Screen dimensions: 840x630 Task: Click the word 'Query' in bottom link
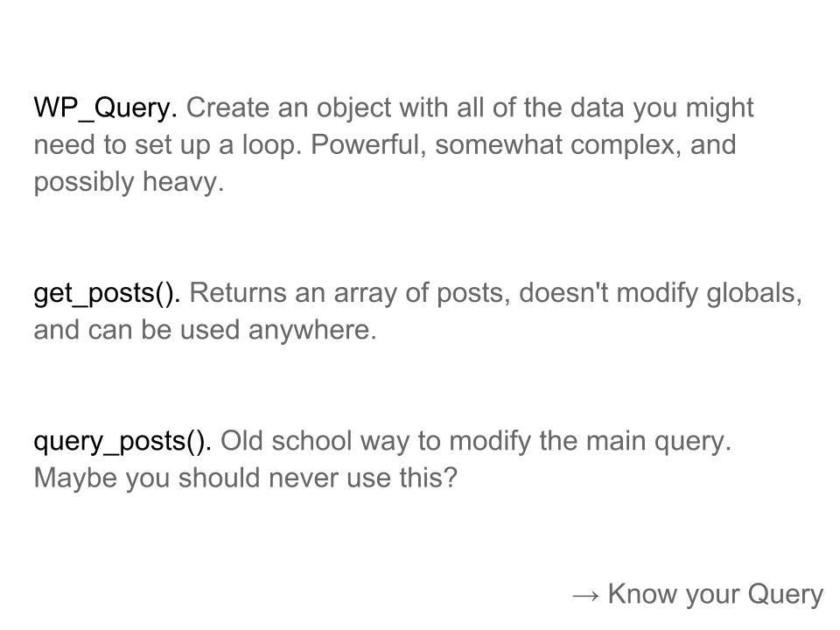pos(786,595)
